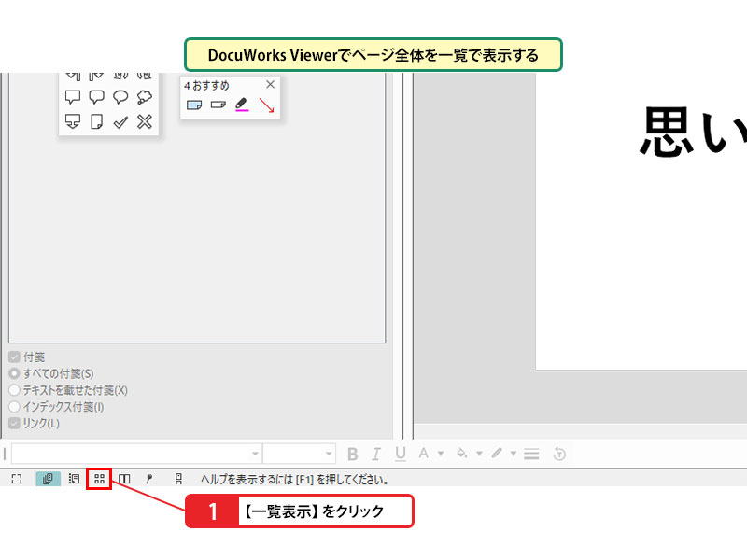This screenshot has width=747, height=560.
Task: Toggle the リンク(L) checkbox
Action: tap(14, 424)
